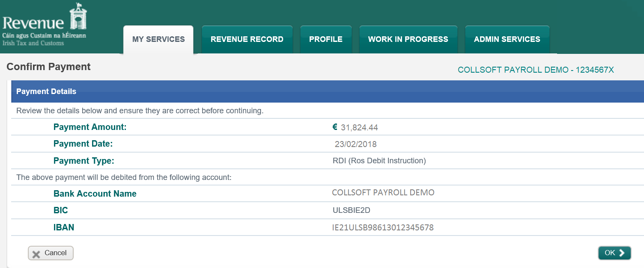Click the RDI (Ros Debit Instruction) payment type
Viewport: 644px width, 268px height.
(x=379, y=161)
